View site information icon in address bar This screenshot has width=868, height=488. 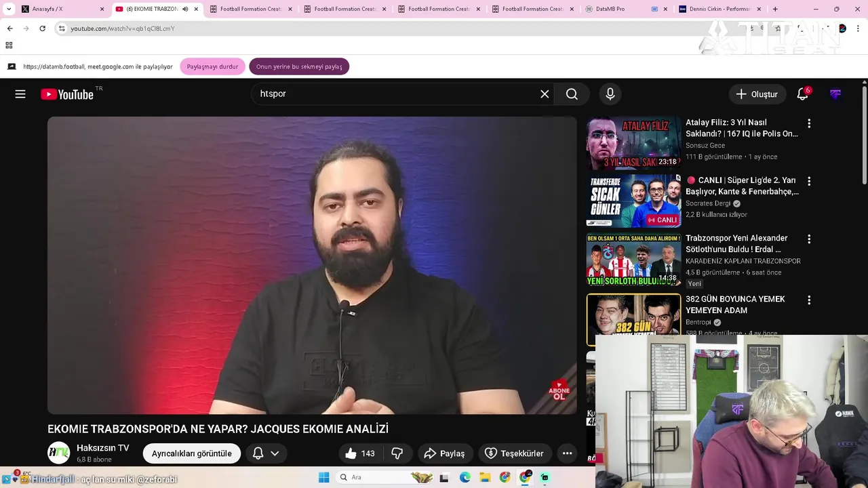62,28
